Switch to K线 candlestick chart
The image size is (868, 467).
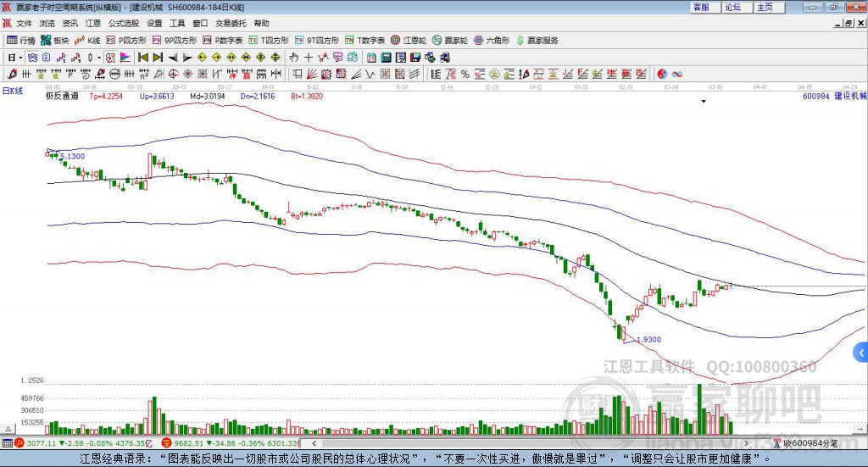tap(87, 41)
